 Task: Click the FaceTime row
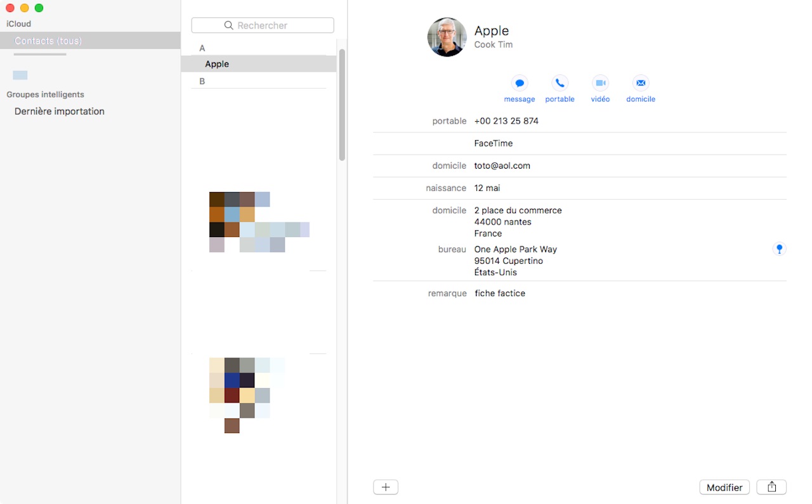(x=494, y=143)
